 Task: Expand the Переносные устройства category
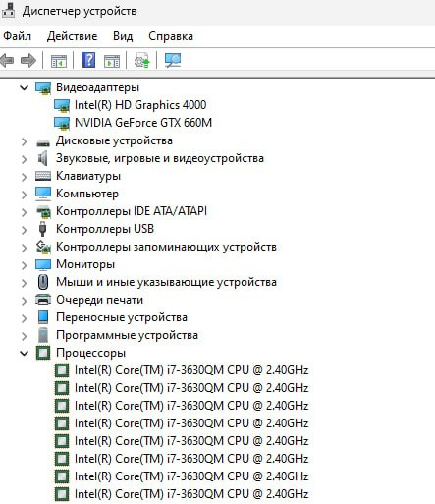tap(24, 318)
